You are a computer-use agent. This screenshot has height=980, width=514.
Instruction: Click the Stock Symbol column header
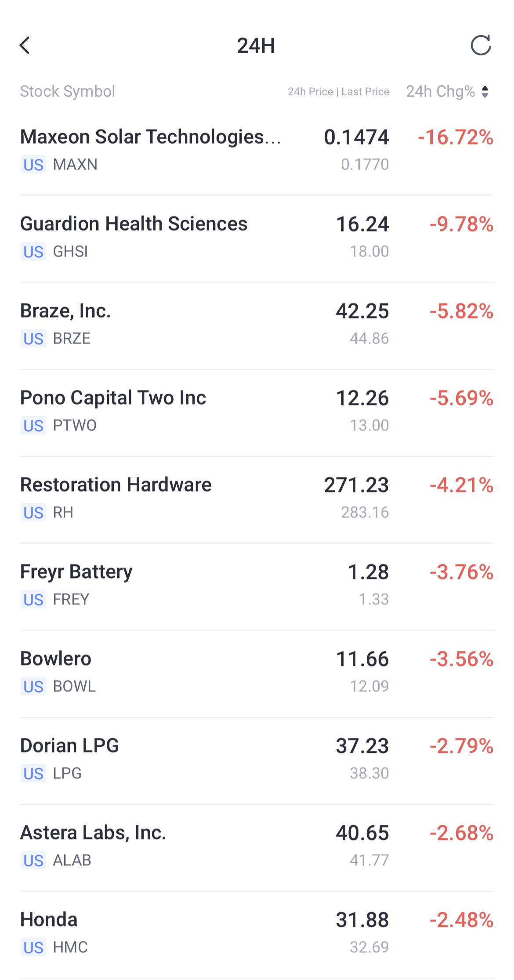pyautogui.click(x=68, y=91)
